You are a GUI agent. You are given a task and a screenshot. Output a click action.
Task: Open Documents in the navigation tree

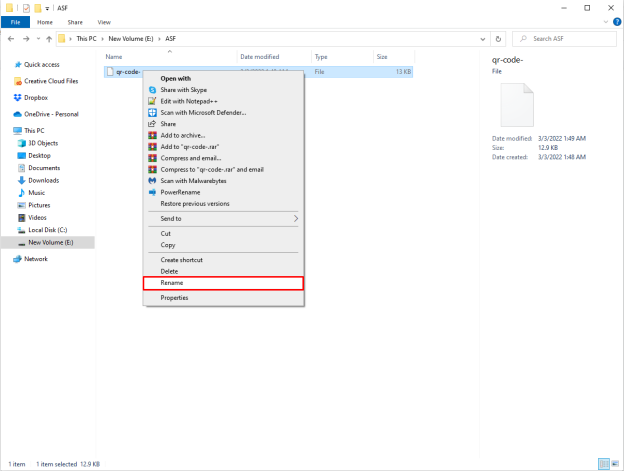point(44,168)
